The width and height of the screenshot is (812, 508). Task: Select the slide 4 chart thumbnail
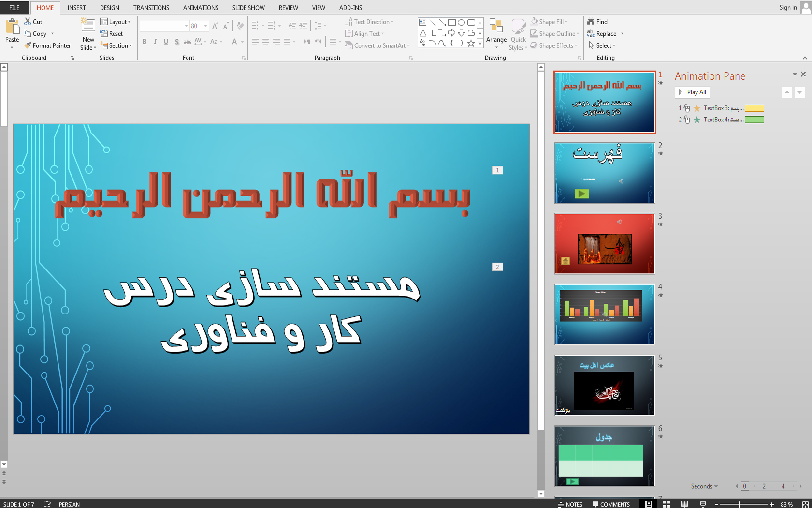[x=604, y=314]
